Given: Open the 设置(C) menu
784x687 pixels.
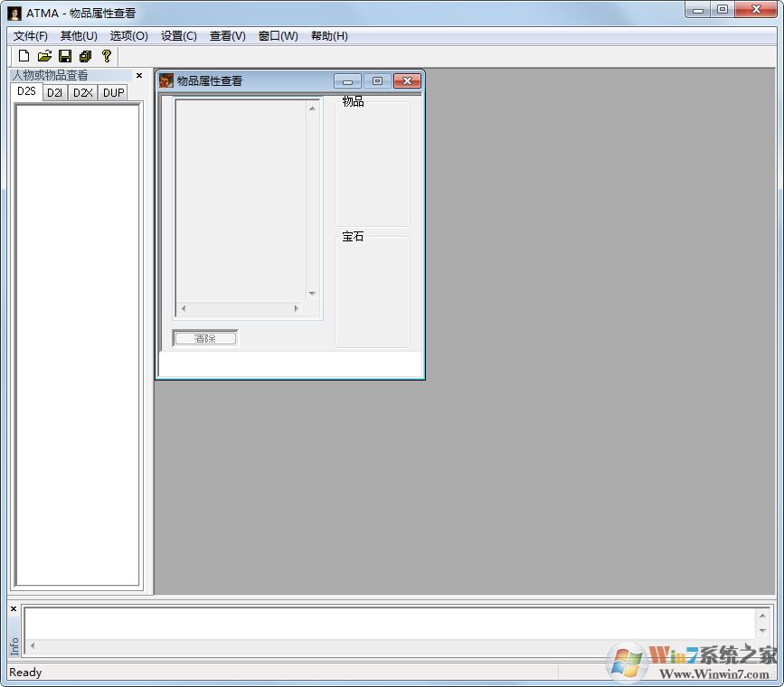Looking at the screenshot, I should (x=178, y=36).
